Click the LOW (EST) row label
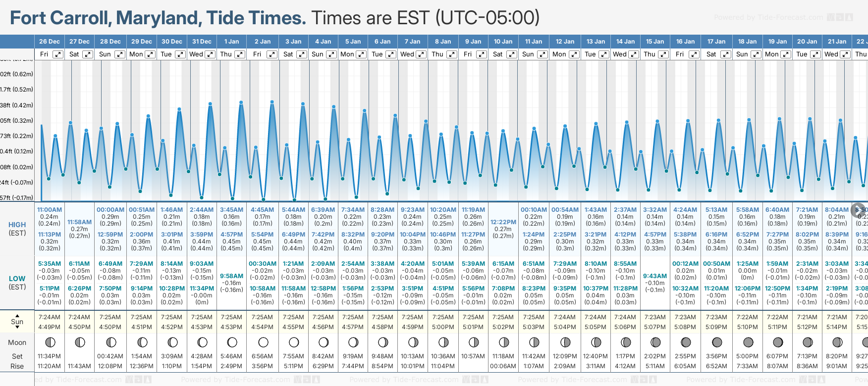The width and height of the screenshot is (868, 386). [17, 283]
